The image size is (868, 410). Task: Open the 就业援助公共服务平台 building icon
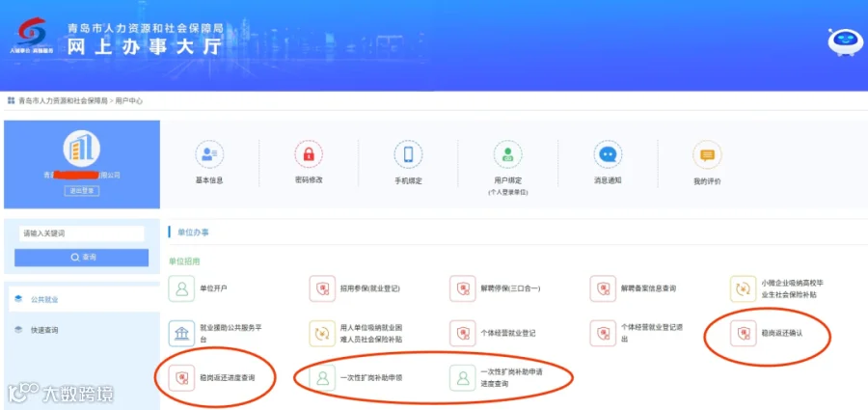(x=181, y=334)
